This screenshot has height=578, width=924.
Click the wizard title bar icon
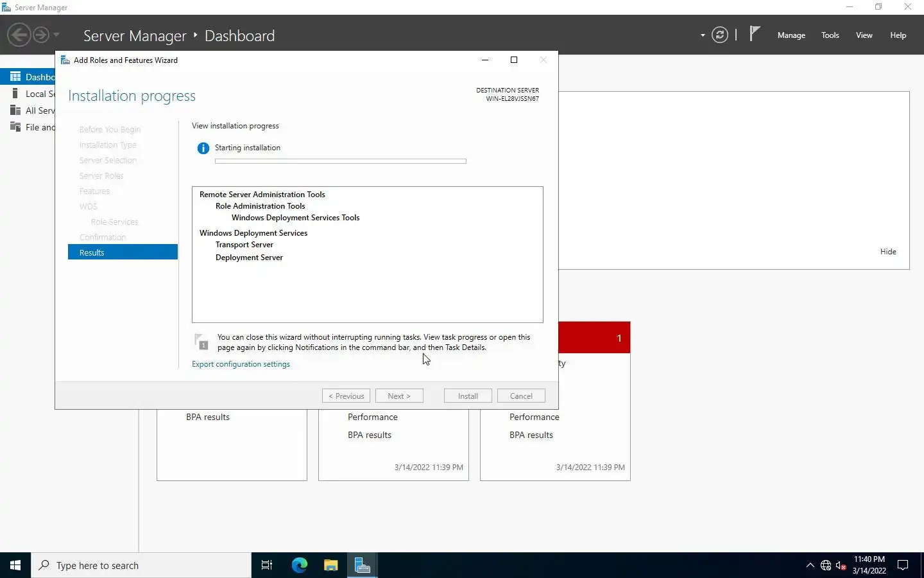tap(65, 60)
